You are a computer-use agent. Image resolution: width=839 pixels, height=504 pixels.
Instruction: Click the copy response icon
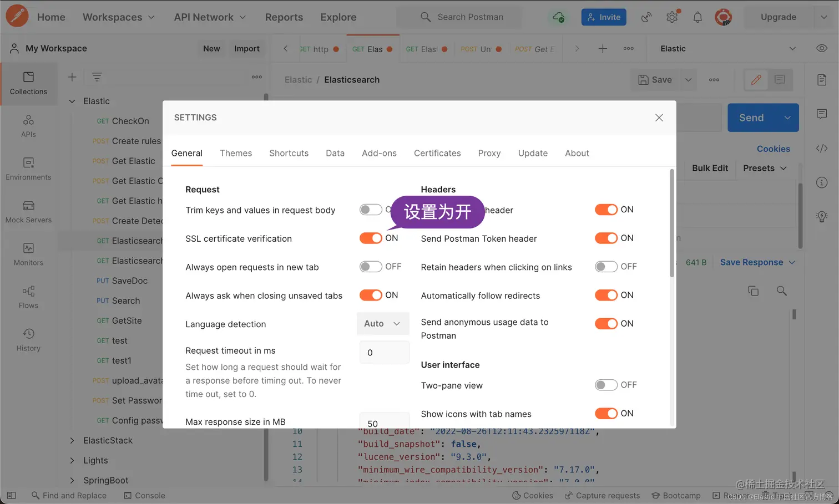[753, 291]
